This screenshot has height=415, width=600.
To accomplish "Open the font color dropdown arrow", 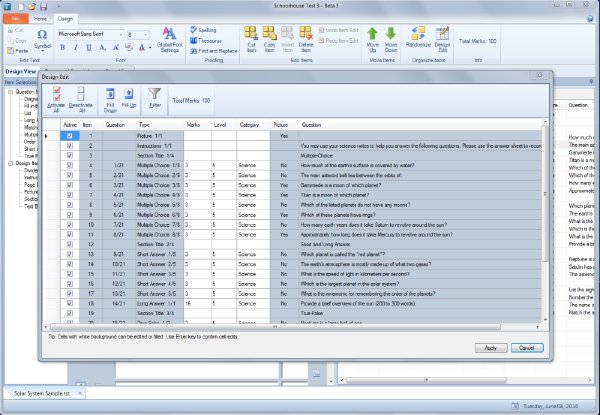I will click(x=150, y=48).
